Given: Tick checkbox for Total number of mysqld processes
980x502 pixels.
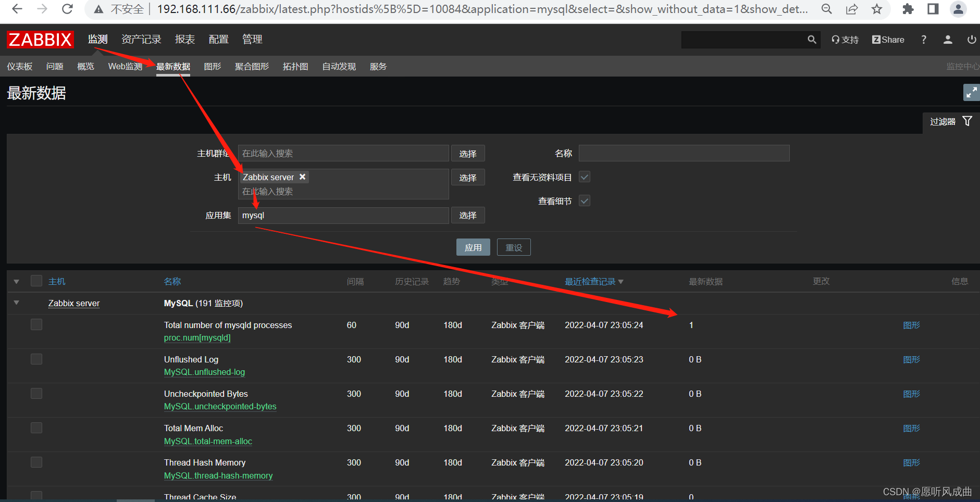Looking at the screenshot, I should [x=36, y=324].
